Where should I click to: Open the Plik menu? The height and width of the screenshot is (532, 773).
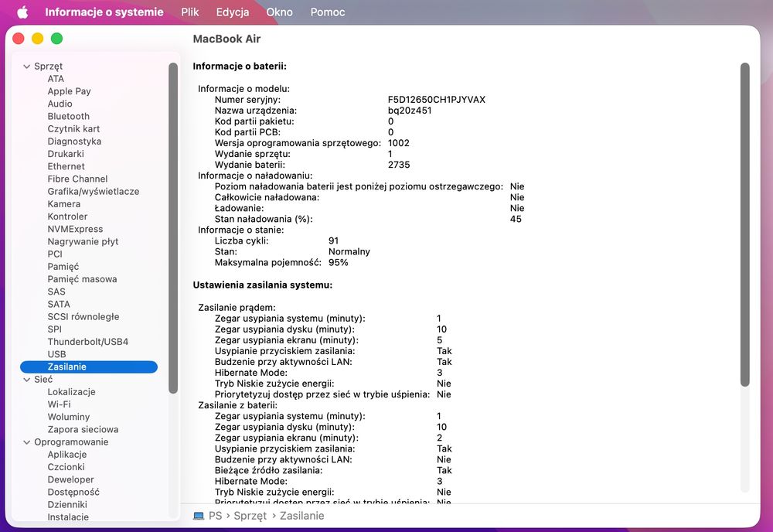190,12
